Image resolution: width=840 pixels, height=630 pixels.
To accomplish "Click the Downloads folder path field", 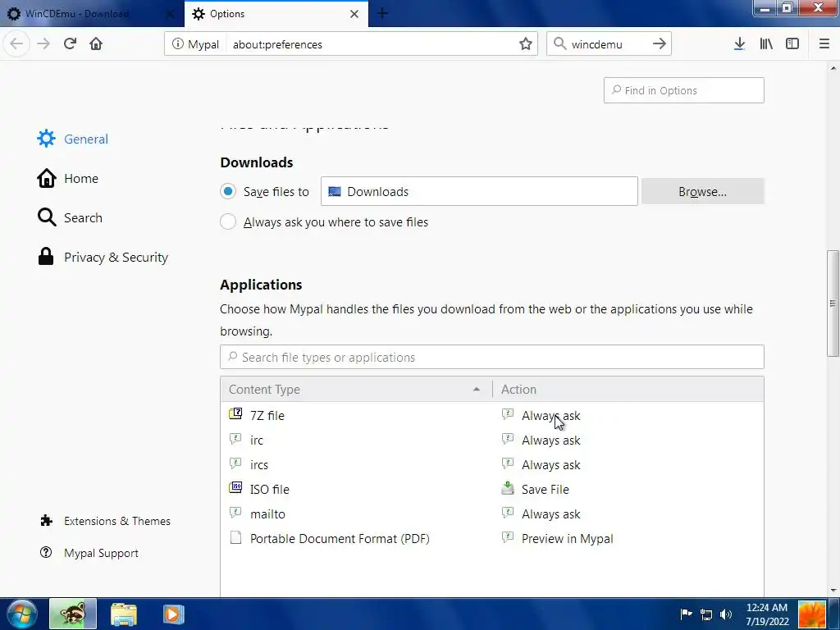I will pyautogui.click(x=479, y=191).
